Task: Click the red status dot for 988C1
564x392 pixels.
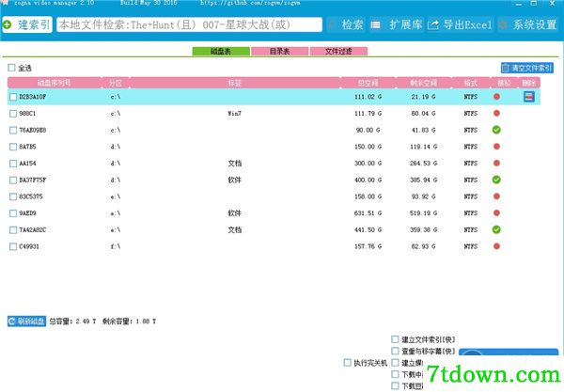Action: tap(496, 114)
